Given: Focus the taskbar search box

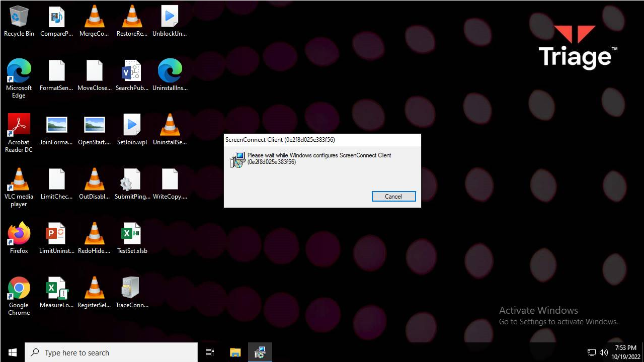Looking at the screenshot, I should coord(111,352).
